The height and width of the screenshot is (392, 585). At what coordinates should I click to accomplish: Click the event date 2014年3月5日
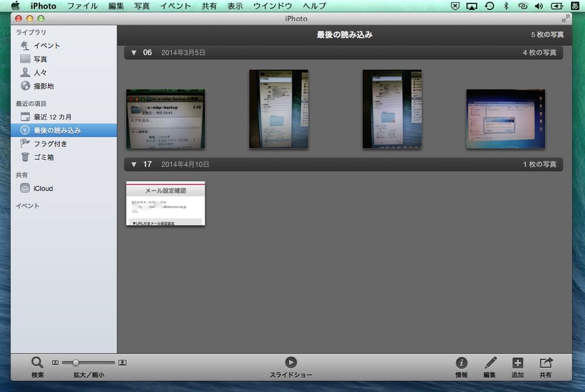(x=183, y=53)
